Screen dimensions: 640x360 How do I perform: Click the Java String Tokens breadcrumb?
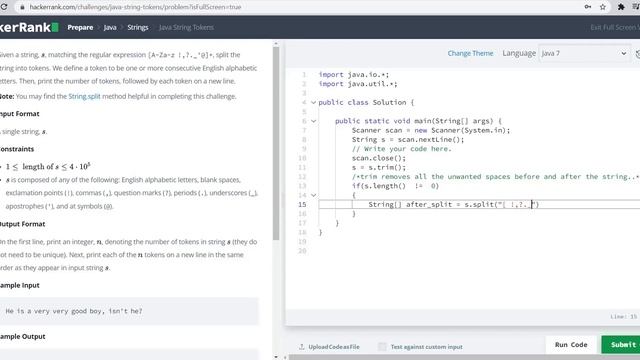pyautogui.click(x=186, y=27)
